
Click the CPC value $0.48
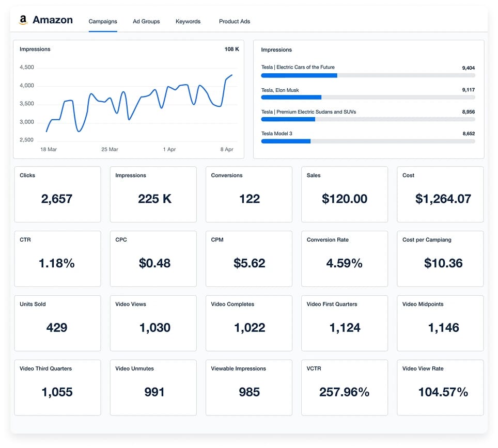(154, 263)
